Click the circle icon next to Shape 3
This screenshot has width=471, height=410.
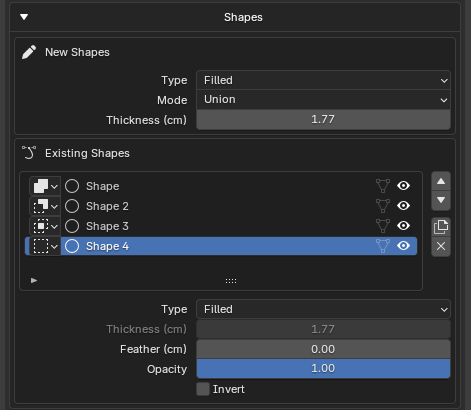[72, 226]
